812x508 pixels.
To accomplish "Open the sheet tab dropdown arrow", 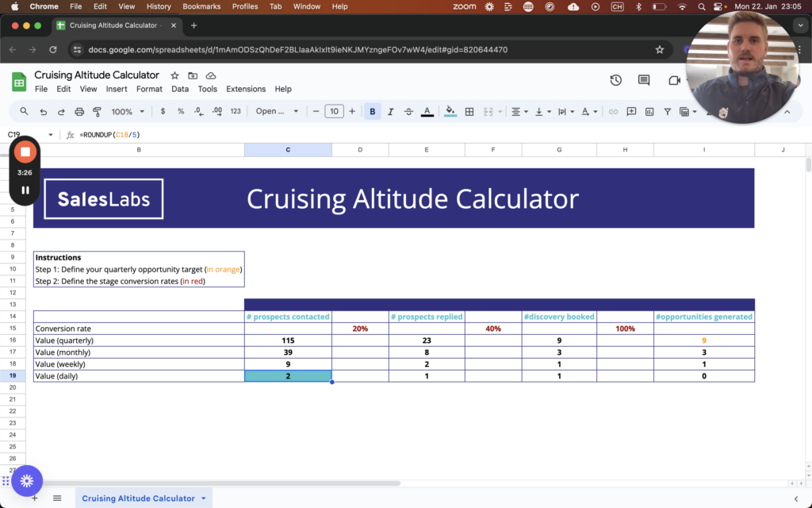I will coord(204,498).
